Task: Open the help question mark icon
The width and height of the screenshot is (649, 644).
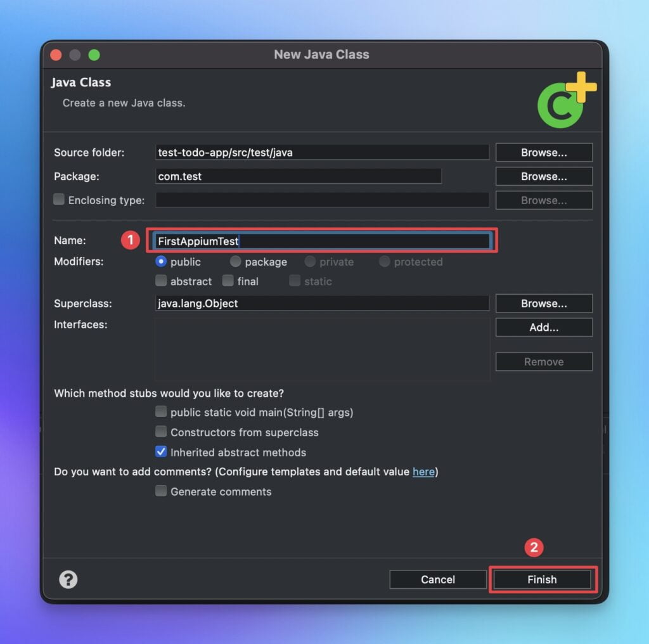Action: (x=68, y=579)
